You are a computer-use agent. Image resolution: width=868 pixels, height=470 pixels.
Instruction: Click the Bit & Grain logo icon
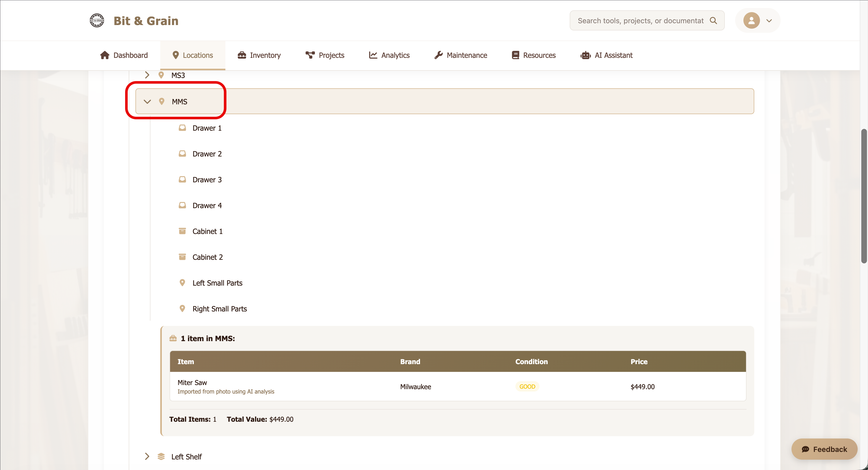click(97, 21)
